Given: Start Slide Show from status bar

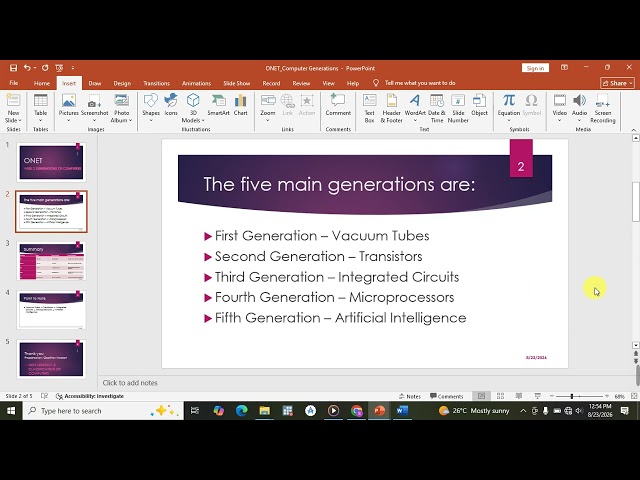Looking at the screenshot, I should [538, 396].
